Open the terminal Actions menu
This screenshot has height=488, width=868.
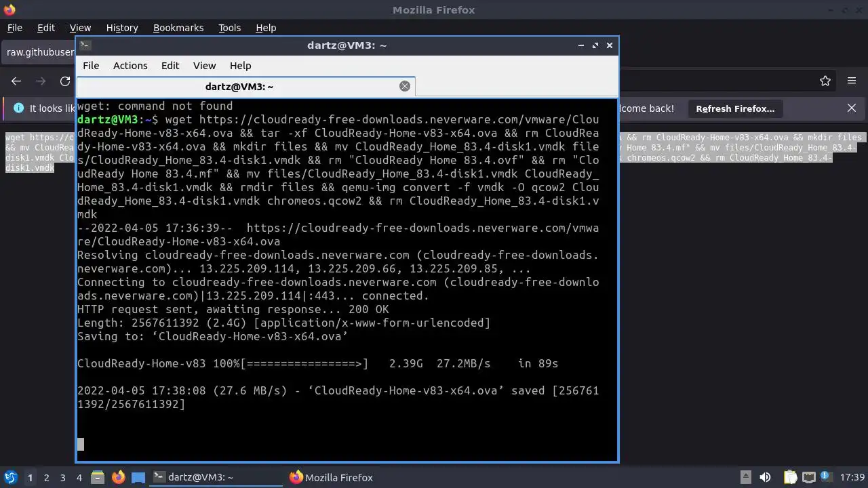(x=130, y=66)
